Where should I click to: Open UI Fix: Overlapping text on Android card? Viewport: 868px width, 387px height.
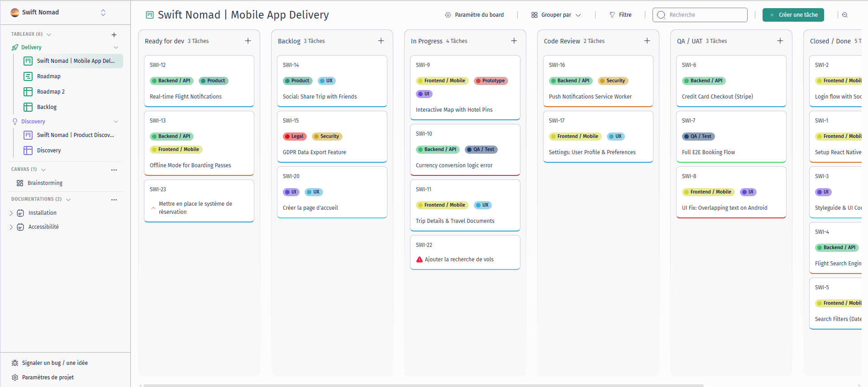(731, 192)
